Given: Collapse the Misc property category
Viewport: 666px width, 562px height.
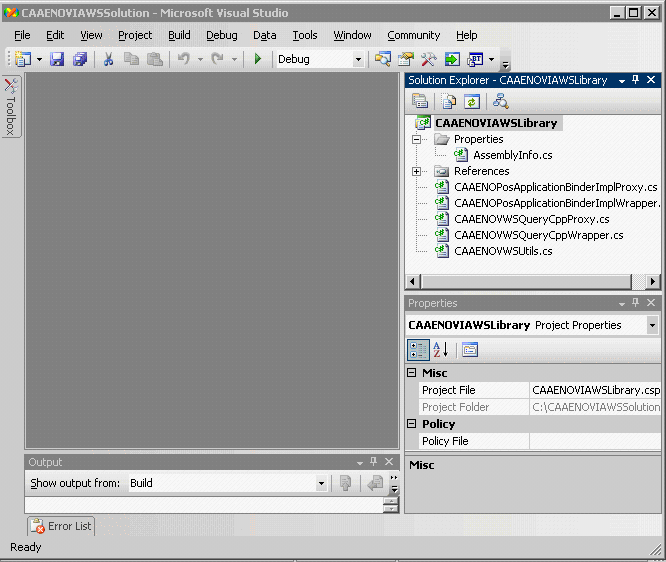Looking at the screenshot, I should pyautogui.click(x=412, y=373).
